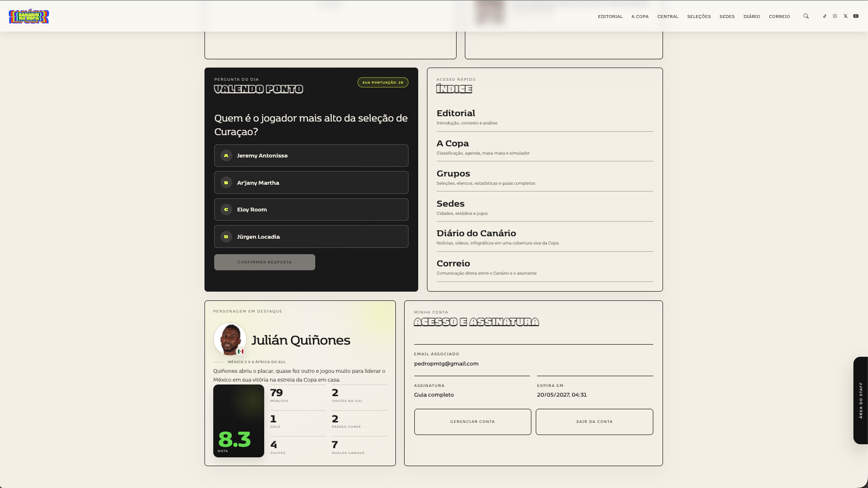
Task: Open A Copa in the Índice list
Action: pyautogui.click(x=545, y=147)
